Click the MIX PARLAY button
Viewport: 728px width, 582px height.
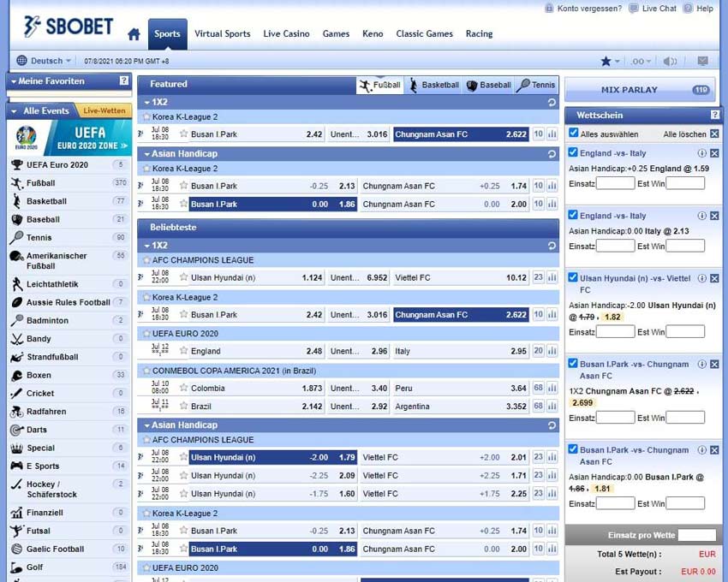point(630,90)
